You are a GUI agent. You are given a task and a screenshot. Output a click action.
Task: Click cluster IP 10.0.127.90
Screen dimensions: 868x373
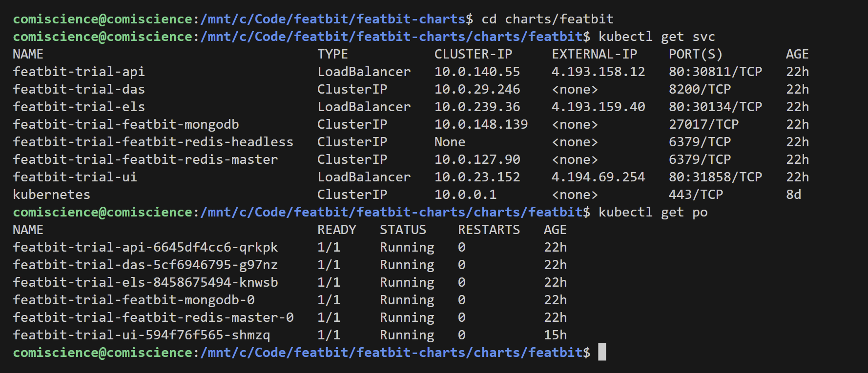477,159
